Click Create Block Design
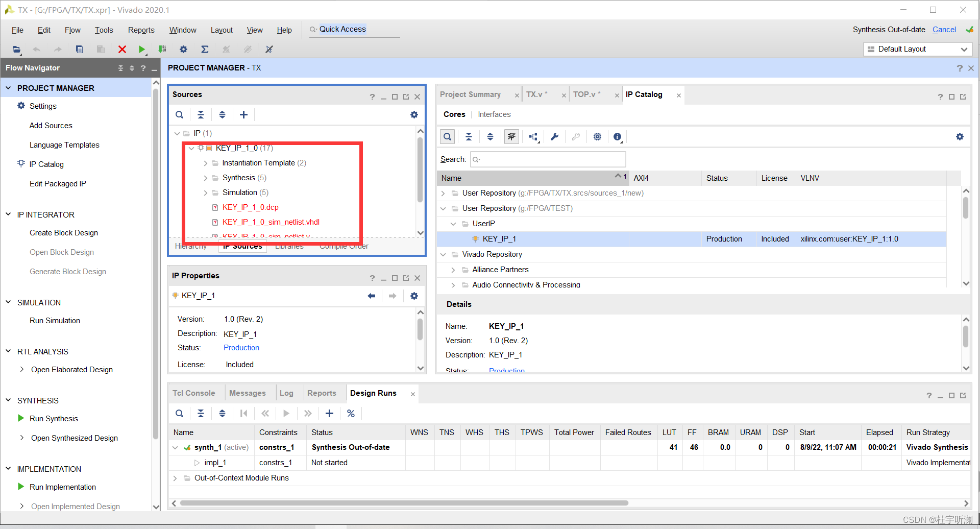This screenshot has width=980, height=529. point(64,233)
